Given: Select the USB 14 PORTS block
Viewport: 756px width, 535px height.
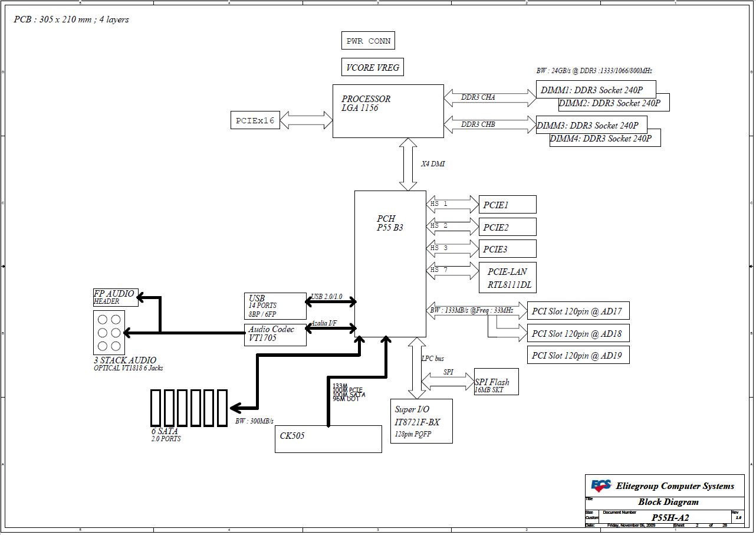Looking at the screenshot, I should (x=275, y=306).
